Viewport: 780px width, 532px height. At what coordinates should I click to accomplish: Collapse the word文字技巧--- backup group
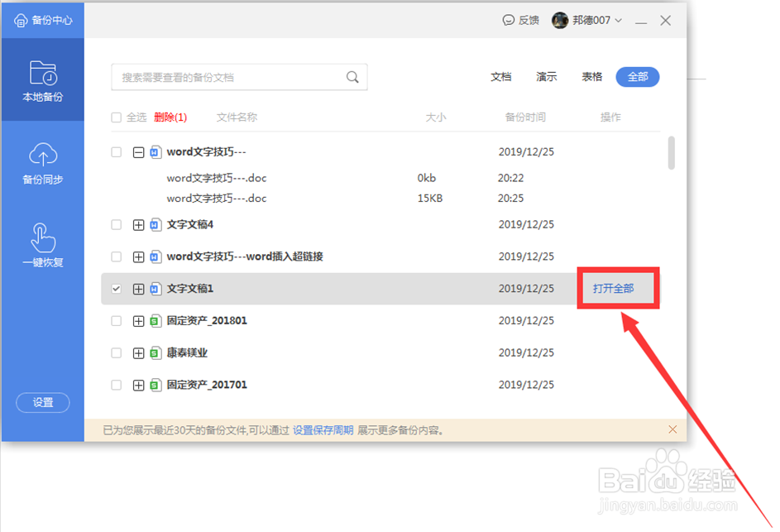[138, 152]
